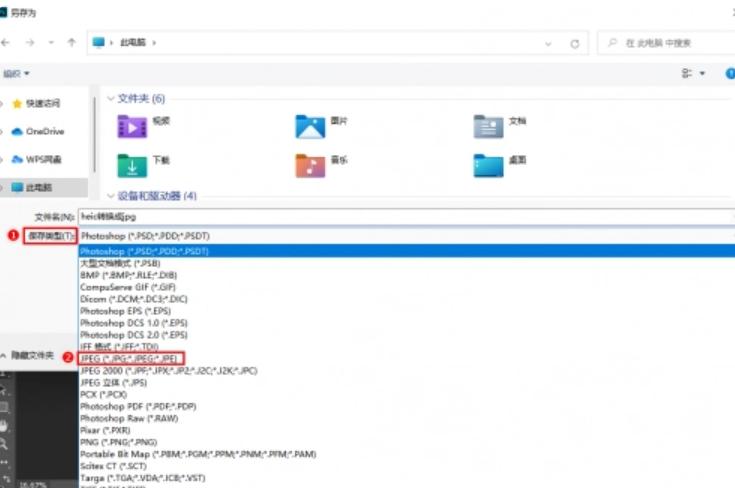Choose BMP (*.BMP;*.RLE;*.DIB) format

[x=128, y=275]
